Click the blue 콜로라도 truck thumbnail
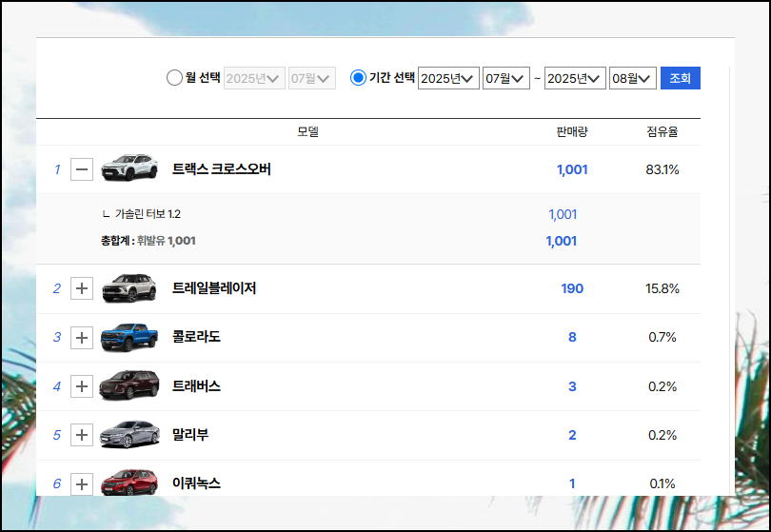Screen dimensions: 771x532 tap(129, 337)
